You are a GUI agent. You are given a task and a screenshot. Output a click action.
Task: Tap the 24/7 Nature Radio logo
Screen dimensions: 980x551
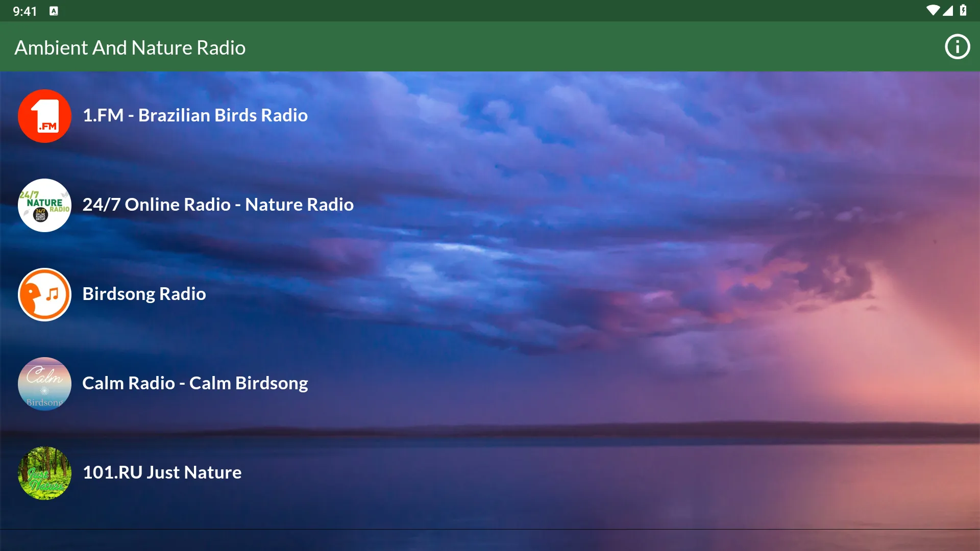(x=44, y=205)
